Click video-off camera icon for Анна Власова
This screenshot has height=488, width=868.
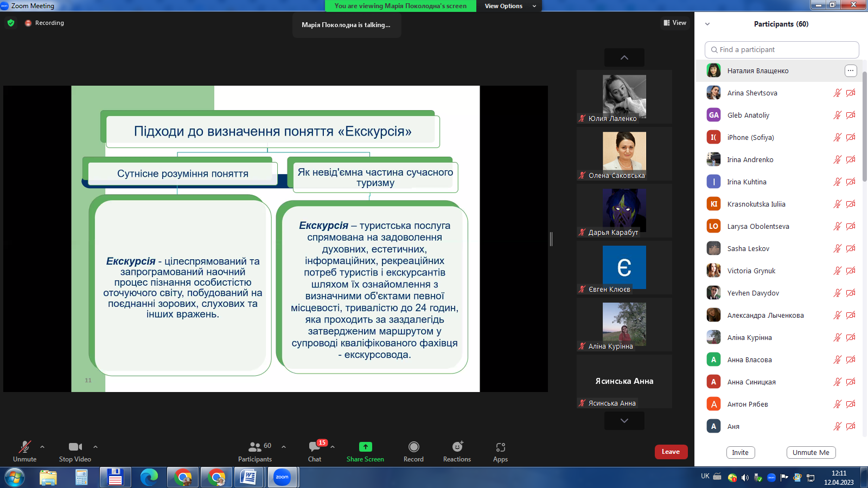851,359
